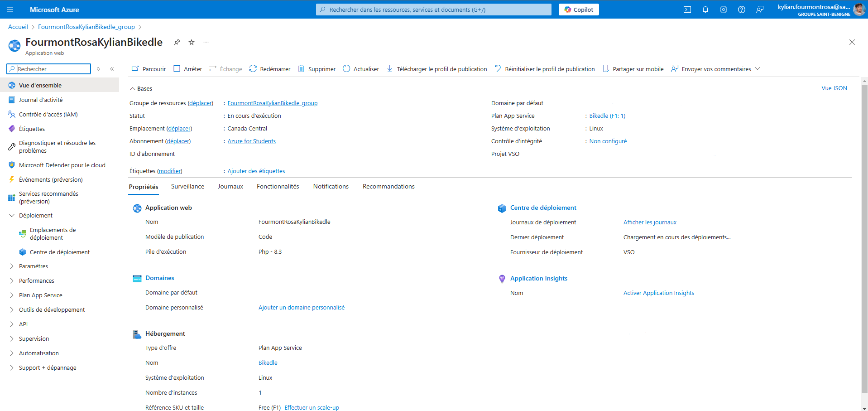Open the account avatar menu
Image resolution: width=868 pixels, height=411 pixels.
click(x=859, y=10)
